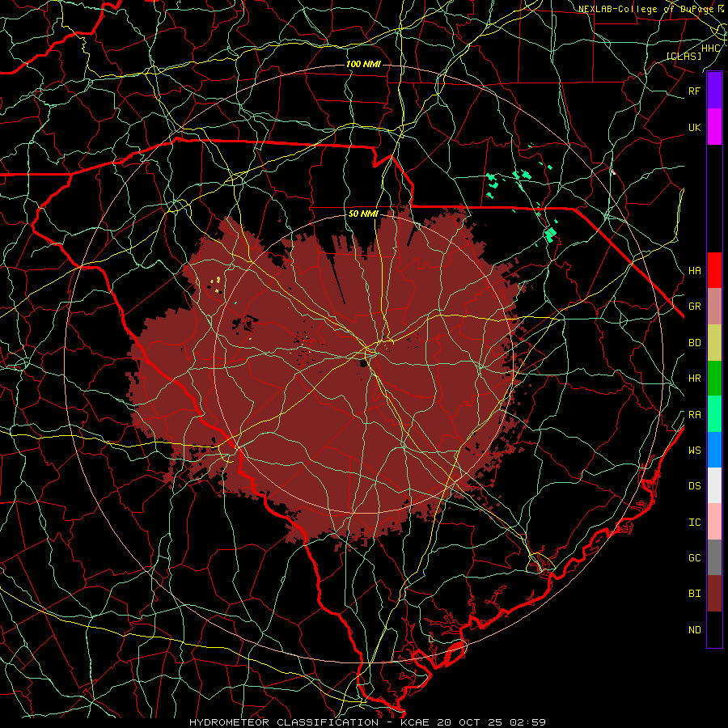Click the ND black legend swatch
Image resolution: width=728 pixels, height=728 pixels.
point(714,629)
